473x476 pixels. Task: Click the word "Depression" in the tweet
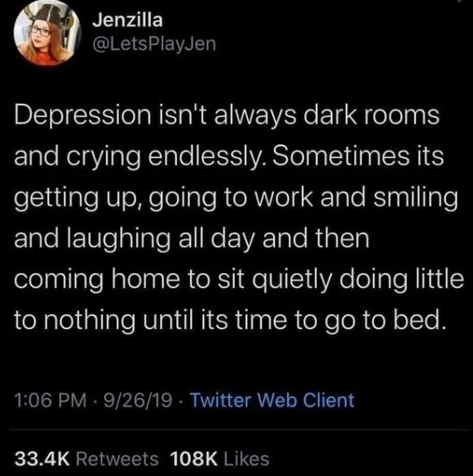click(82, 116)
